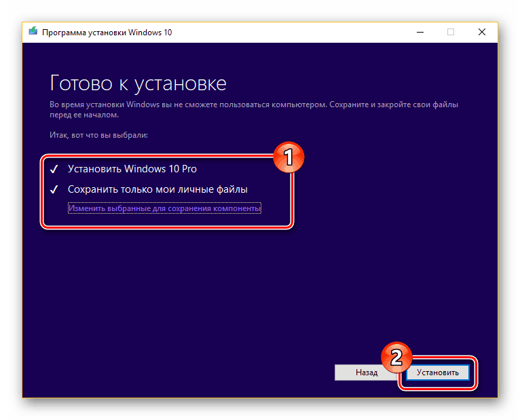
Task: Click the heading Готово к установке
Action: pyautogui.click(x=138, y=83)
